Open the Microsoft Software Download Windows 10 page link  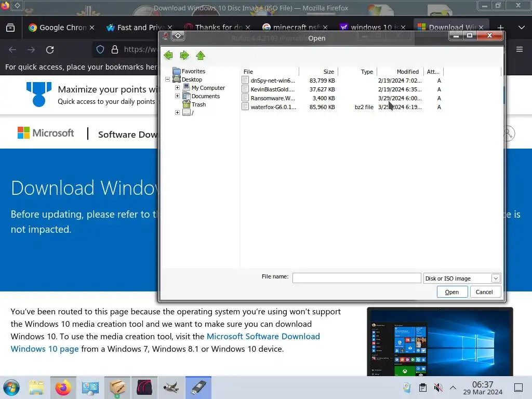click(165, 343)
